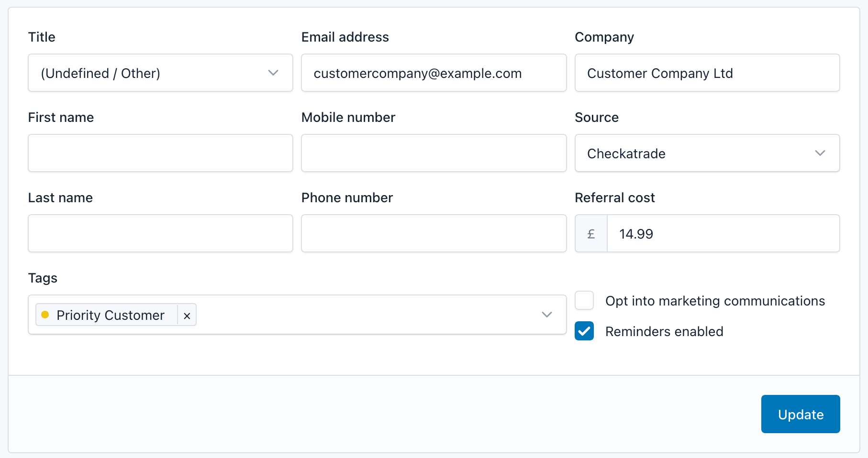Focus the First name field
Image resolution: width=868 pixels, height=458 pixels.
160,153
